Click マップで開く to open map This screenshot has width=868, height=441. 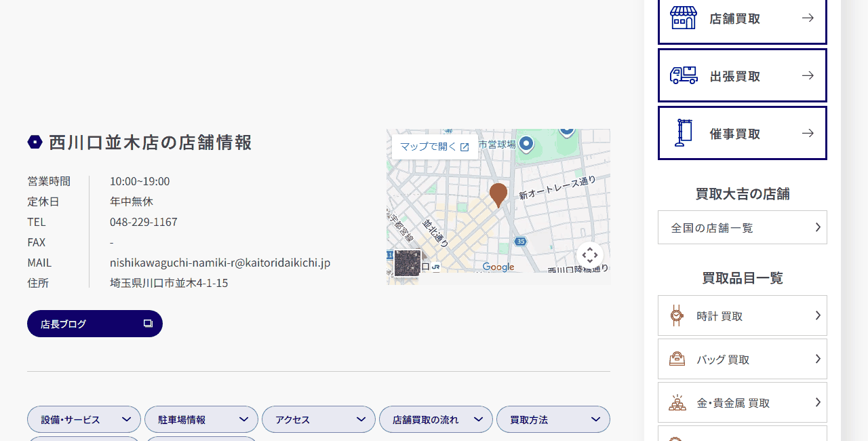435,147
